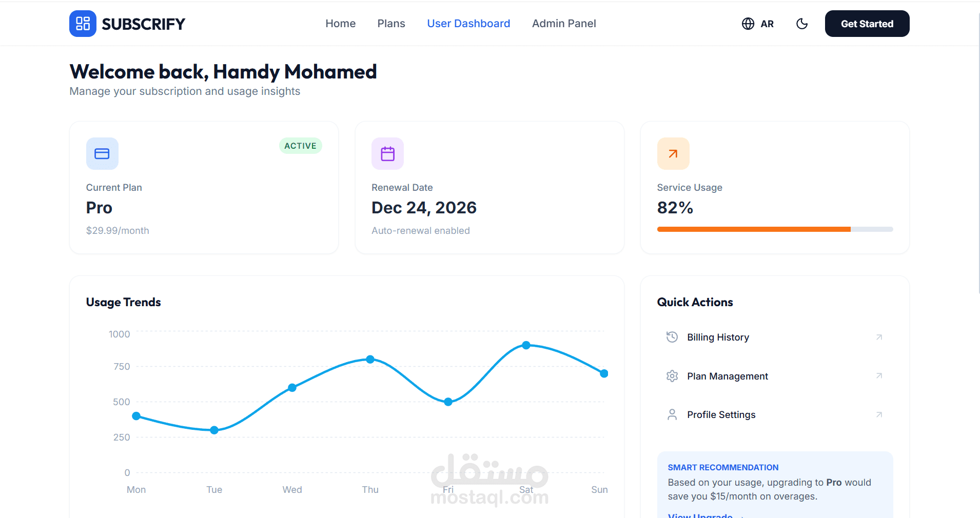Click the View Upgrade link
980x518 pixels.
pos(700,515)
